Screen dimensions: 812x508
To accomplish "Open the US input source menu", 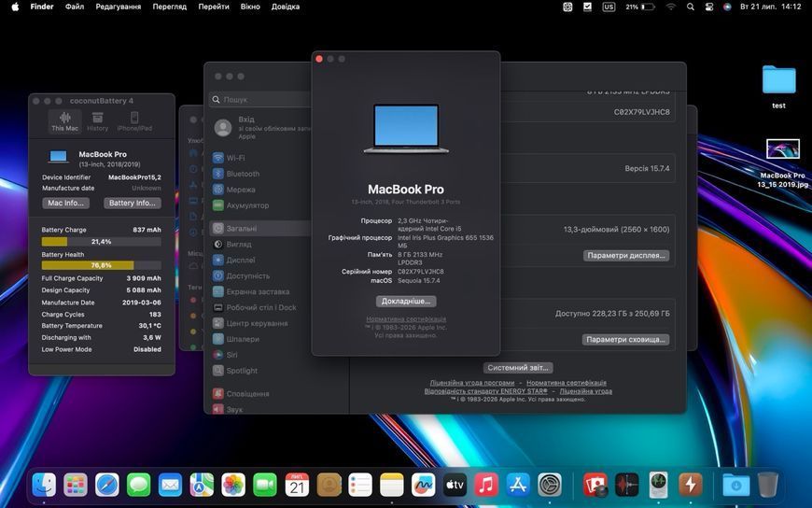I will coord(609,7).
